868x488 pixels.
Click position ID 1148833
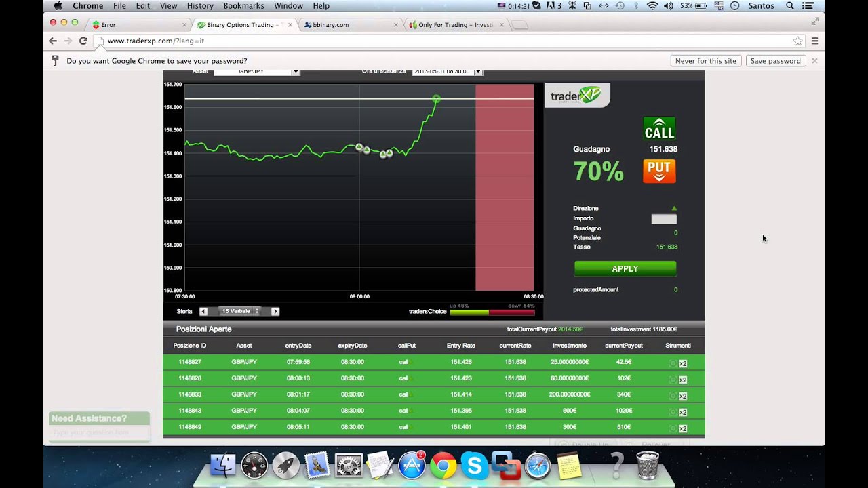(x=190, y=394)
